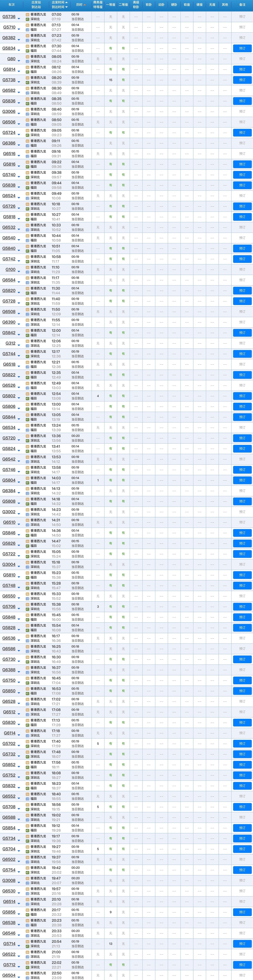Reserve train G5842 using 预订
253x980 pixels.
coord(242,333)
